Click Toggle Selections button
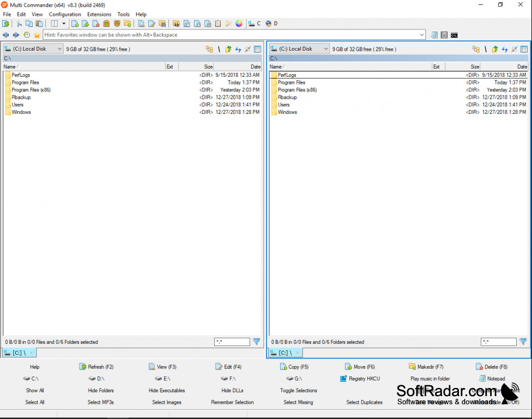This screenshot has height=419, width=532. [299, 391]
